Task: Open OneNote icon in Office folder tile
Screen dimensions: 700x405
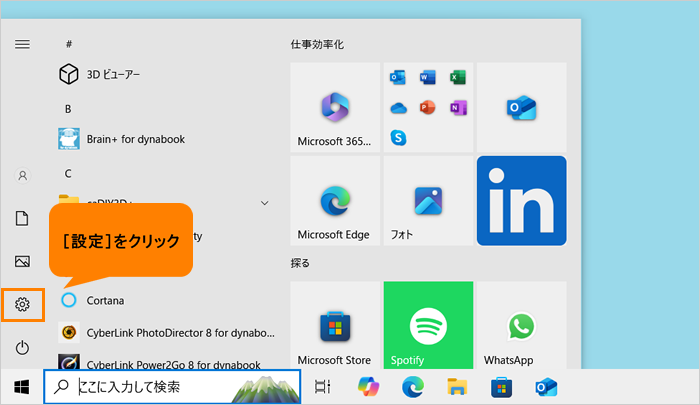Action: [458, 108]
